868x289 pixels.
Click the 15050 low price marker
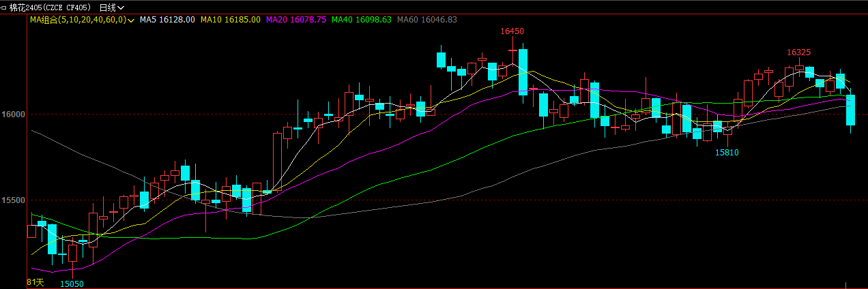click(x=72, y=284)
